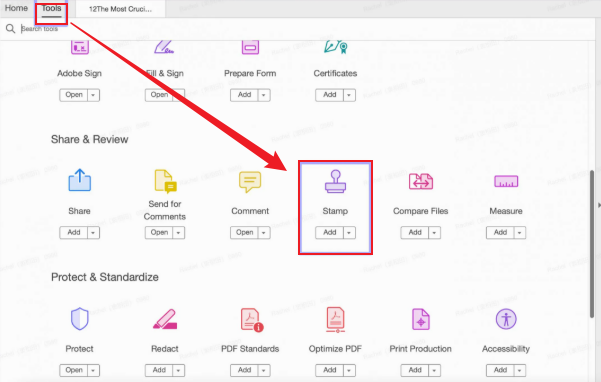Expand the Prepare Form dropdown arrow
The height and width of the screenshot is (382, 601).
pos(264,95)
